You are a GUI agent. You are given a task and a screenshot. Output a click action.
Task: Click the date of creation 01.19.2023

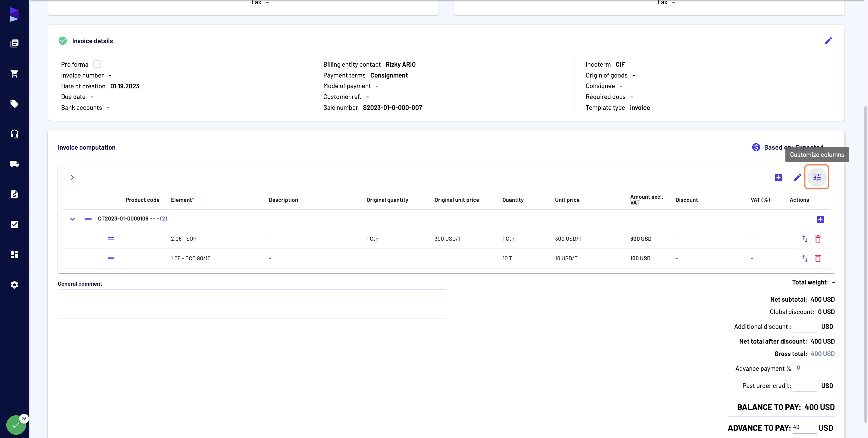coord(125,86)
